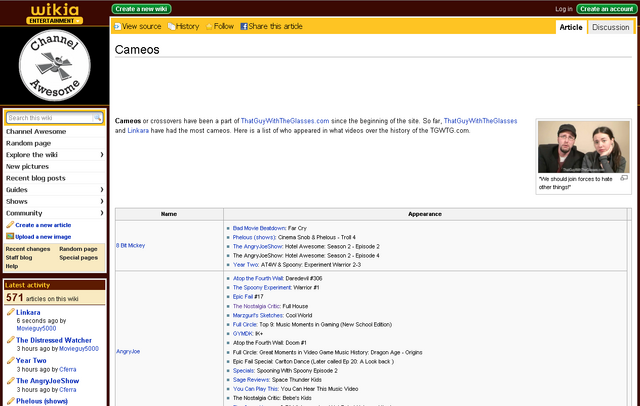Open the 8 Bit Mickey table link
Viewport: 640px width, 406px height.
point(131,245)
